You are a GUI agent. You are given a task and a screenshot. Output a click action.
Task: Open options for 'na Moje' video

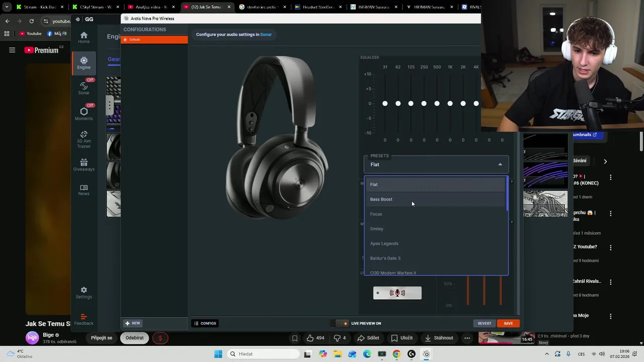(x=611, y=316)
